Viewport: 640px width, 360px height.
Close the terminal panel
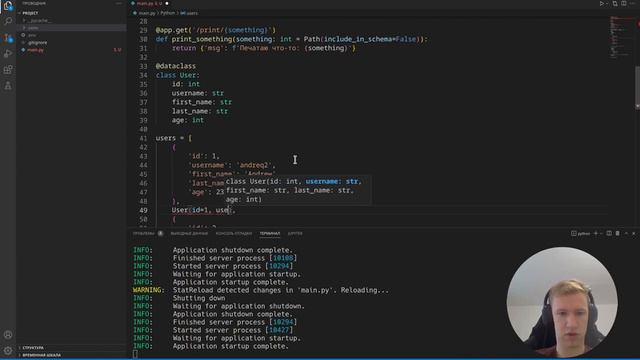(x=634, y=233)
